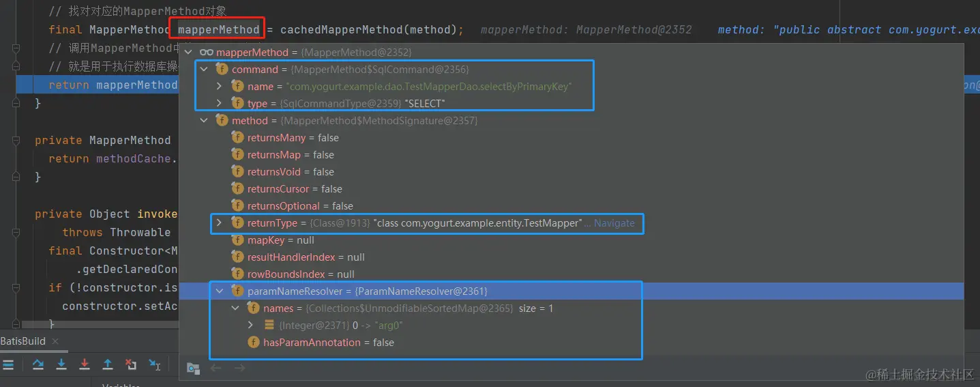Click the glasses watch icon beside mapperMethod
Image resolution: width=980 pixels, height=387 pixels.
click(207, 53)
